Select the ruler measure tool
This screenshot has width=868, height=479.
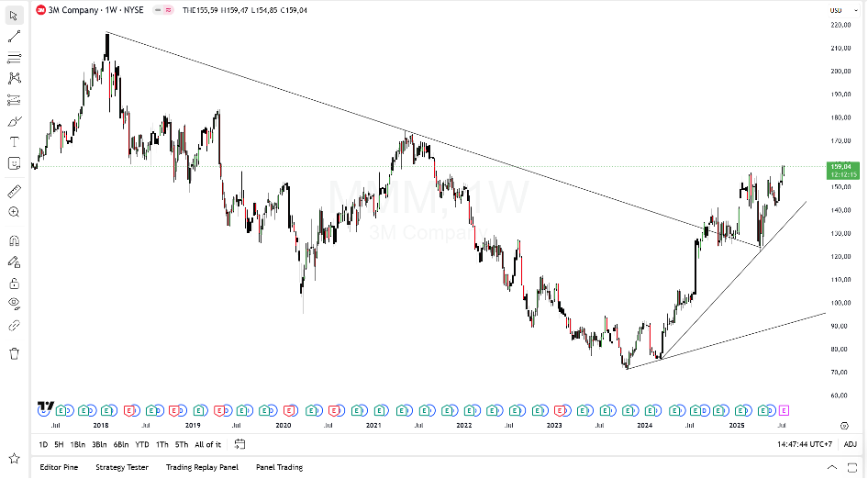point(14,191)
